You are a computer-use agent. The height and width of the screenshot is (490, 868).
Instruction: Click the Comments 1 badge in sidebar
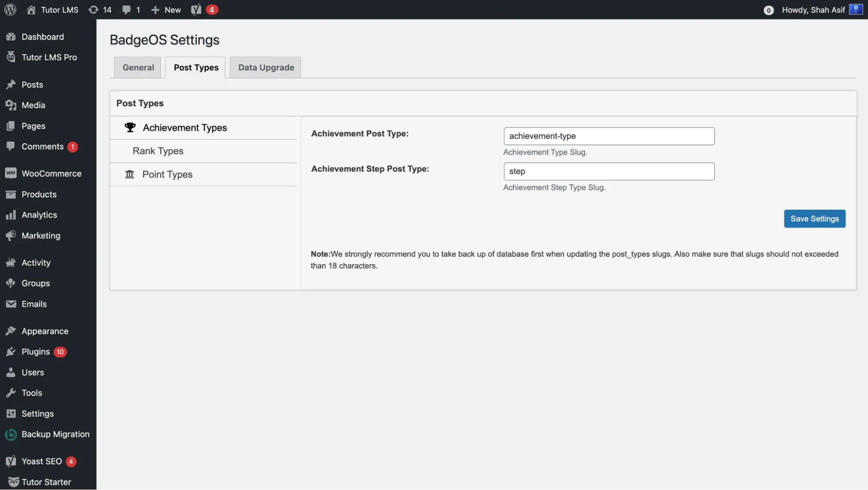click(x=73, y=147)
